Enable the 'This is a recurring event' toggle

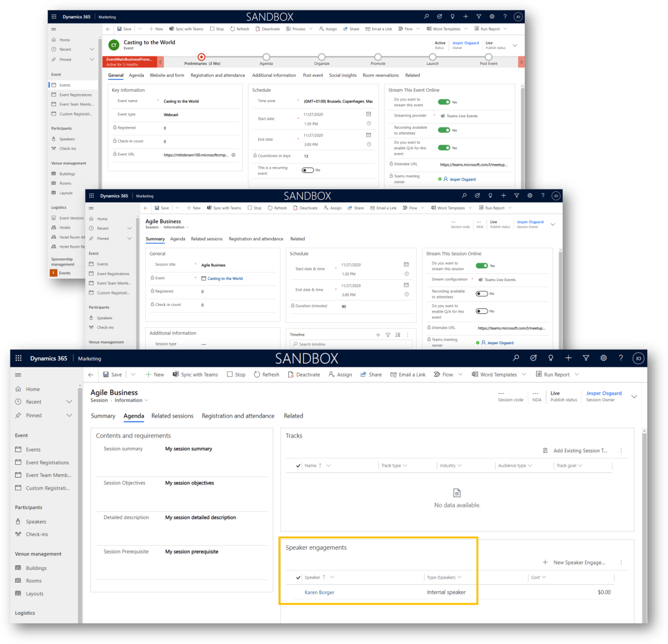click(307, 170)
